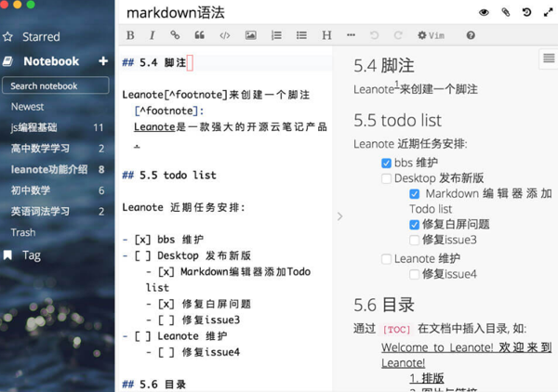
Task: Add a new notebook with plus button
Action: [x=102, y=61]
